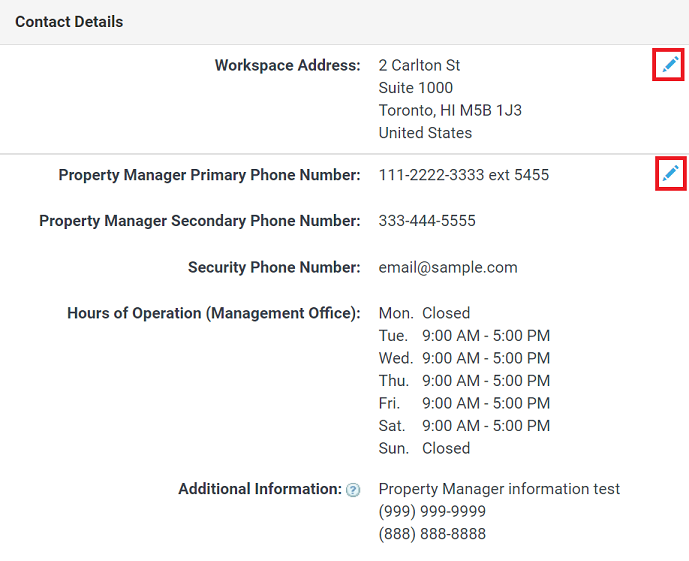This screenshot has height=561, width=689.
Task: Edit the Workspace Address with pencil icon
Action: pos(670,65)
